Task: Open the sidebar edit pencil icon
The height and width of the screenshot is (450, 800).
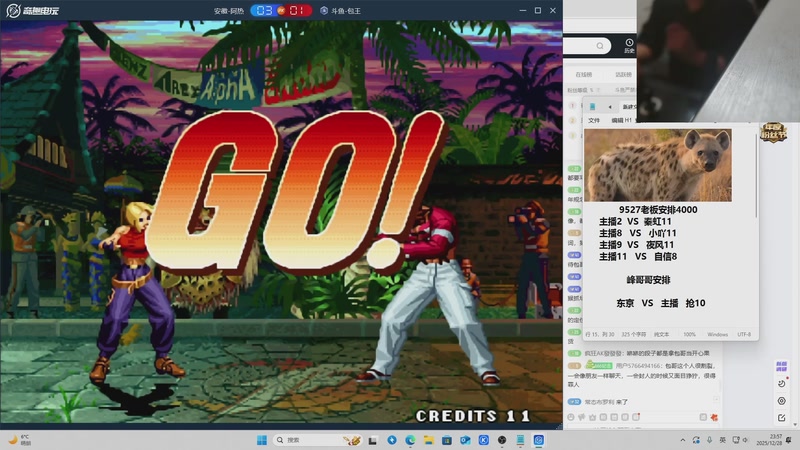Action: tap(782, 418)
